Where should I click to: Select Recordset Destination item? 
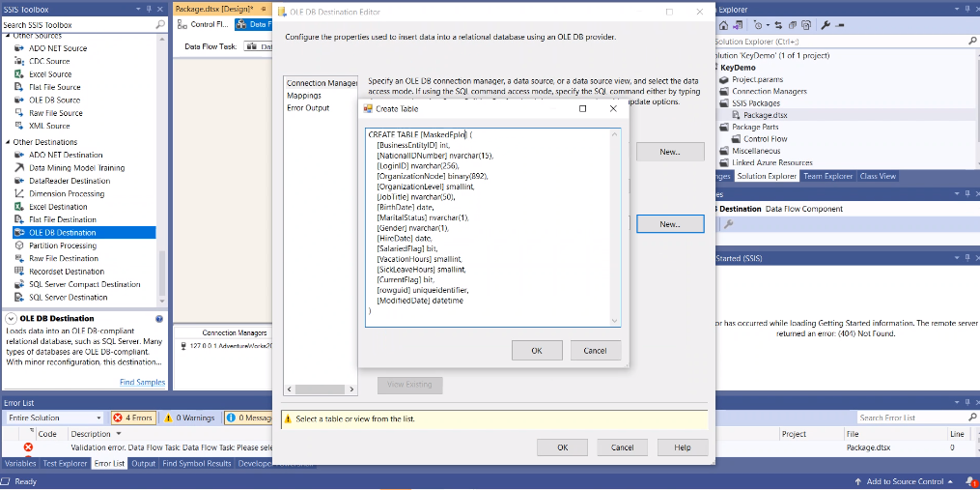(67, 272)
